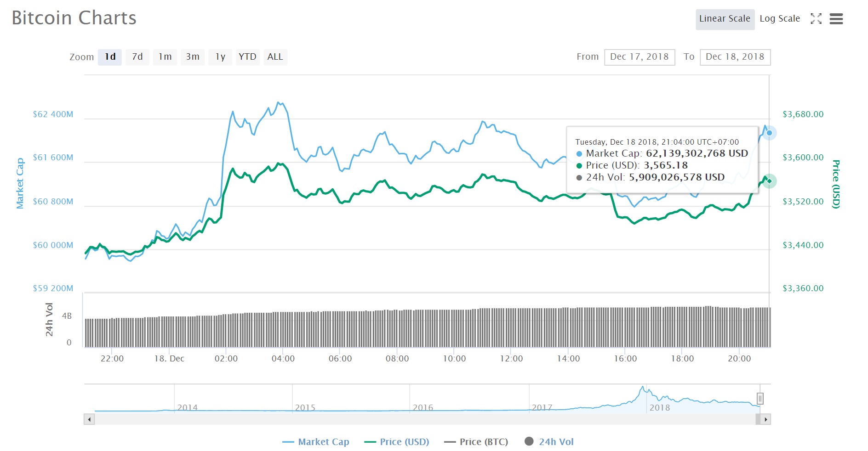The height and width of the screenshot is (451, 868).
Task: Grab the navigator range handle
Action: pos(760,399)
